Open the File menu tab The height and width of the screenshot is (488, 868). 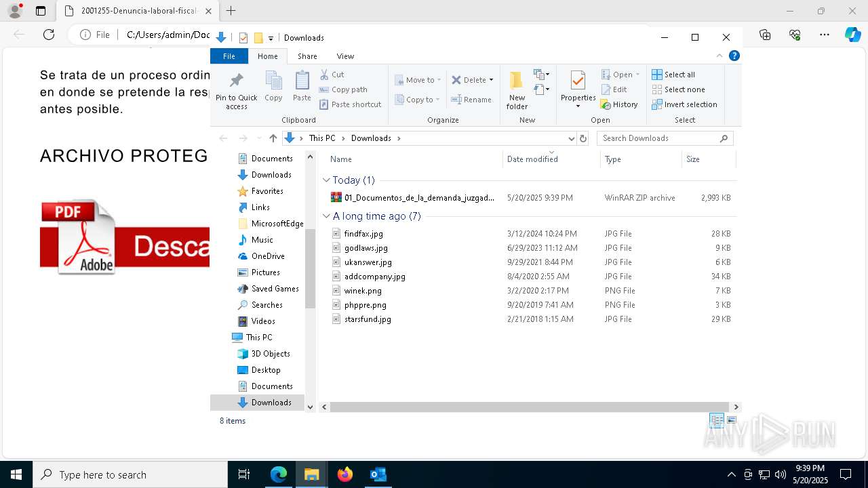point(229,56)
